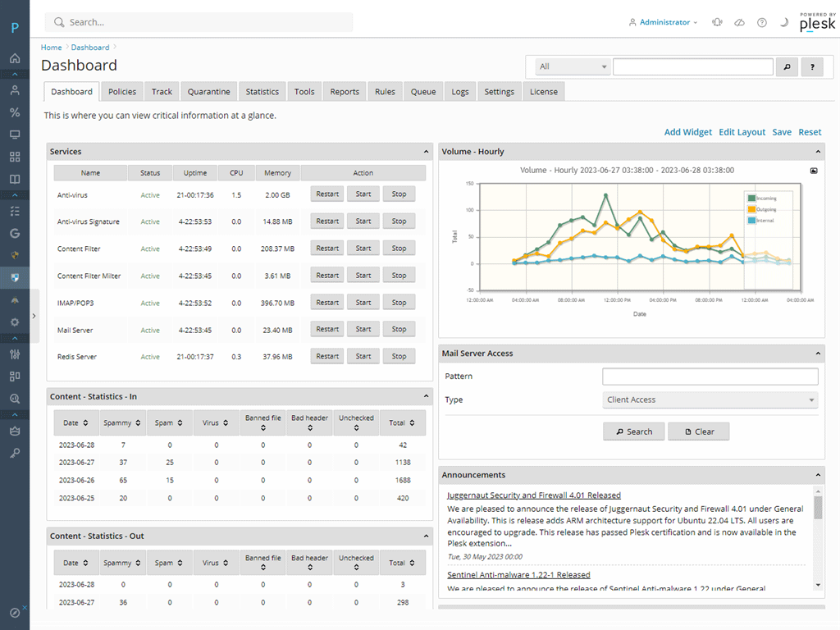Sort Statistics-Out table by Virus
The height and width of the screenshot is (630, 840).
(216, 563)
